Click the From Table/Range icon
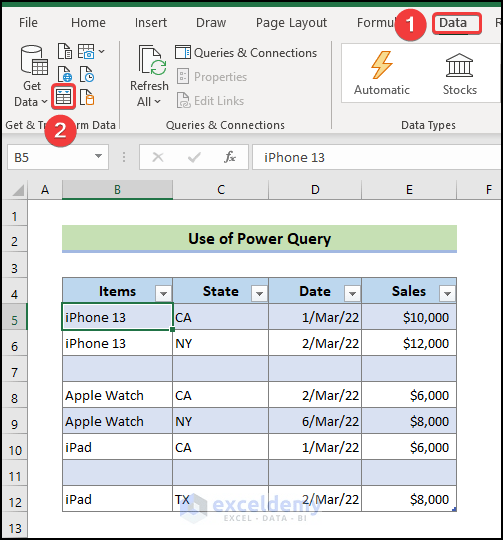This screenshot has width=503, height=540. point(64,97)
